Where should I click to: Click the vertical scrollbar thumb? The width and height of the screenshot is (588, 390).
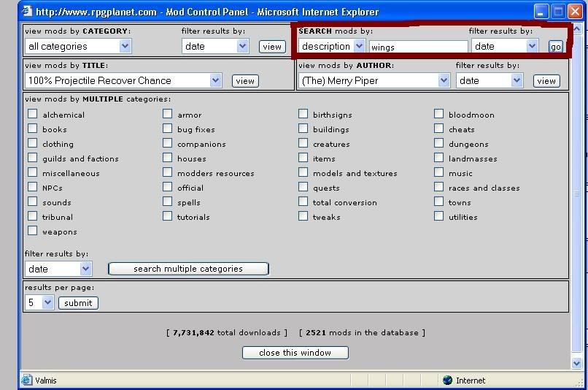576,194
